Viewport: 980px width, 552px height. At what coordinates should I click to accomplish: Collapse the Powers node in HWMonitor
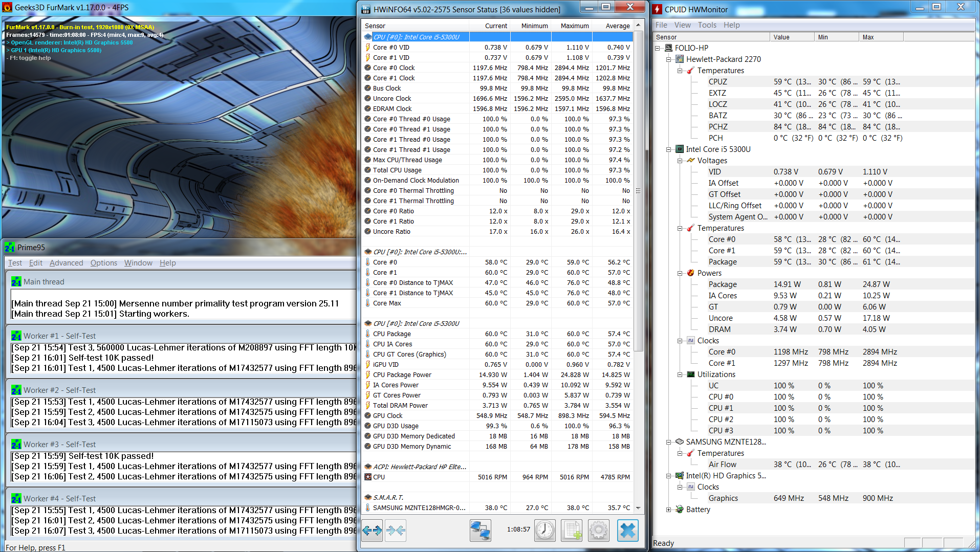pyautogui.click(x=680, y=273)
